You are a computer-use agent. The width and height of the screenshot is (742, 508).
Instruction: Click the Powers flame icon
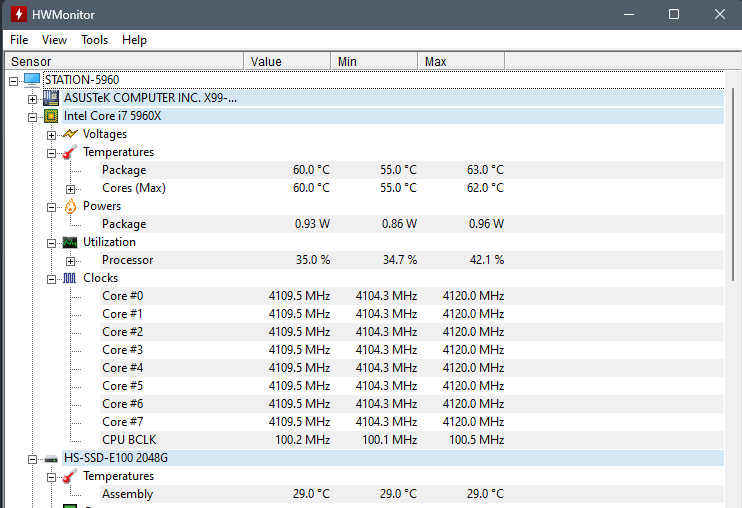[70, 206]
